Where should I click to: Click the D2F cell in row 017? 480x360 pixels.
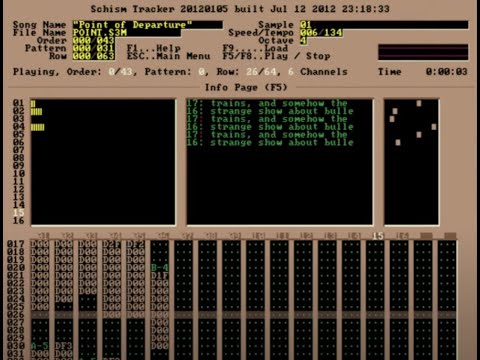(x=112, y=244)
